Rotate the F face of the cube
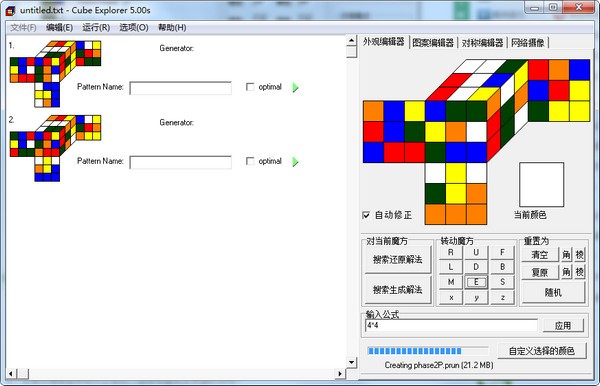600x386 pixels. click(x=502, y=252)
